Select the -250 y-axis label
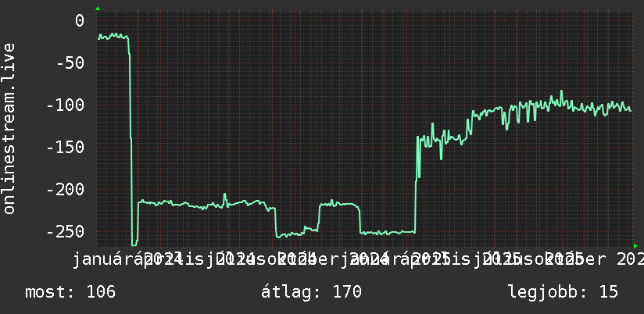Viewport: 644px width, 314px height. [66, 232]
